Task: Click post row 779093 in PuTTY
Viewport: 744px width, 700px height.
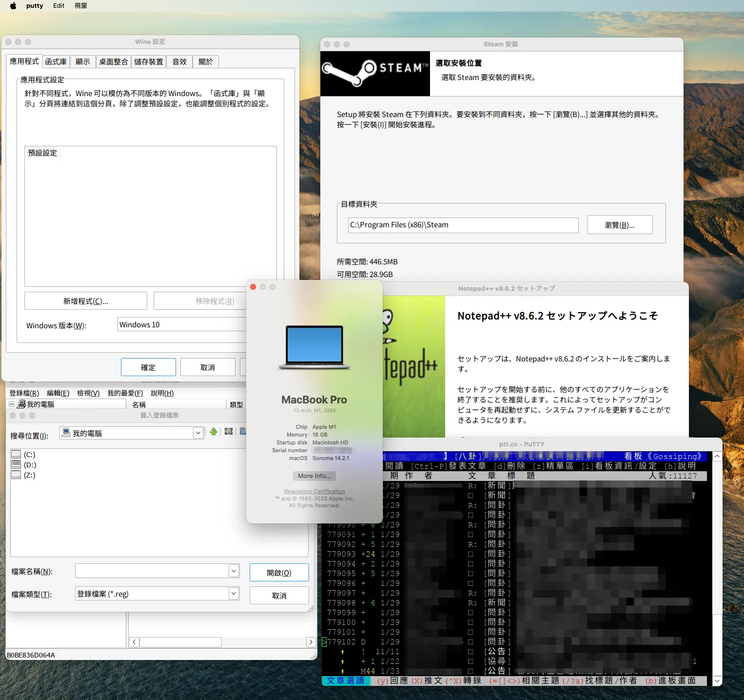Action: tap(514, 554)
